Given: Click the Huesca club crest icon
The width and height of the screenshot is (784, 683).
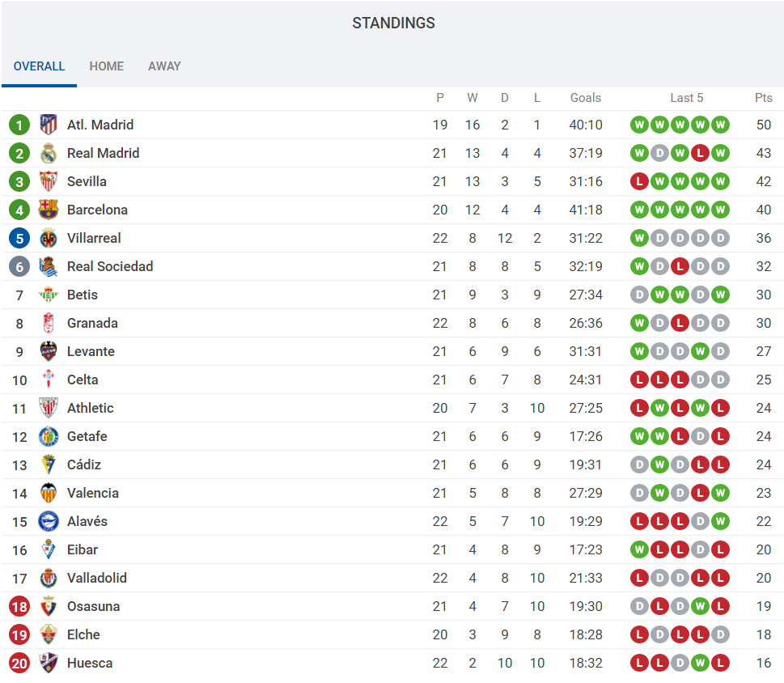Looking at the screenshot, I should point(49,663).
